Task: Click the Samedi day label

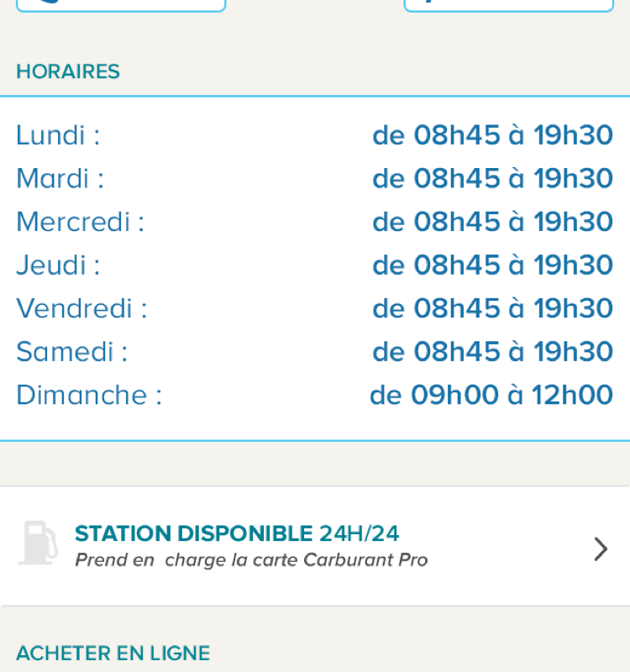Action: click(71, 351)
